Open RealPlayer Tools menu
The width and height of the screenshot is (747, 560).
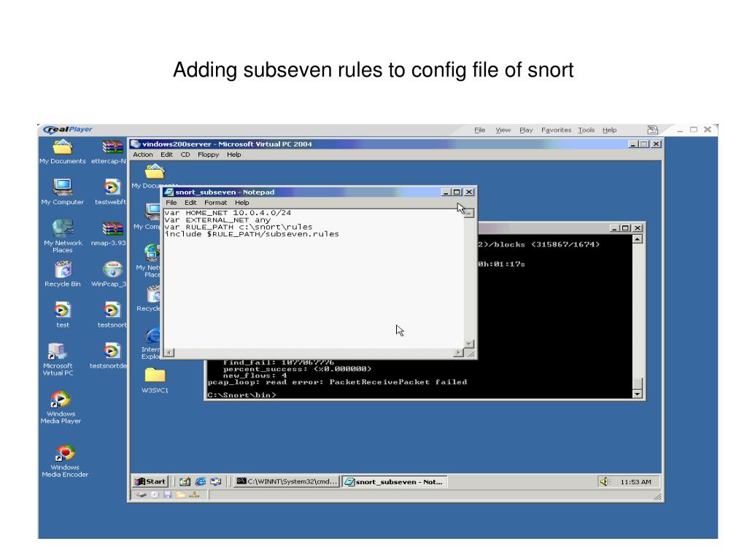coord(587,130)
